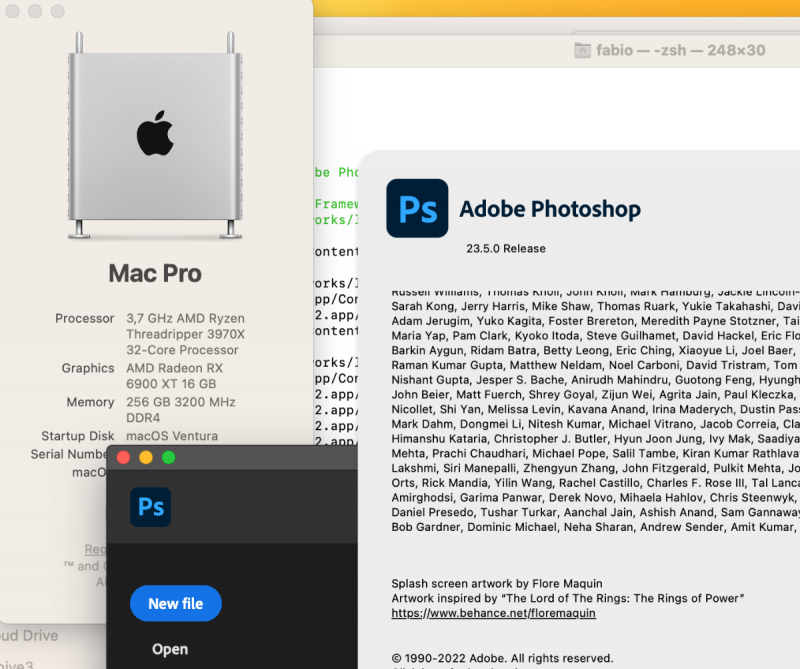800x669 pixels.
Task: Click 'Adobe Photoshop' title in About dialog
Action: point(550,209)
